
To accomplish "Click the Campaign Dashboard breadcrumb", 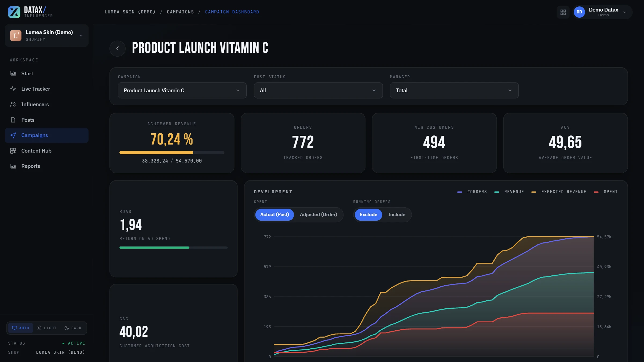I will (232, 12).
